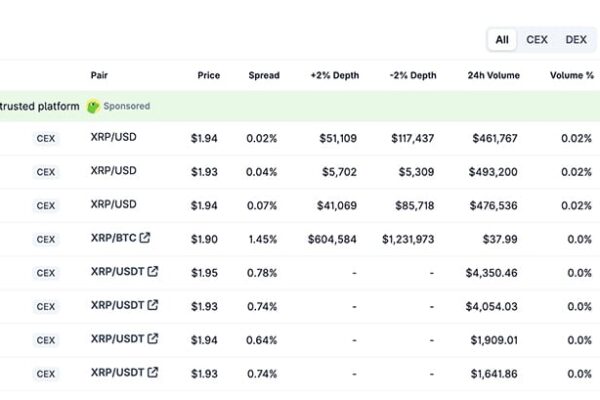Click the Pair column header
Image resolution: width=600 pixels, height=400 pixels.
click(x=99, y=75)
